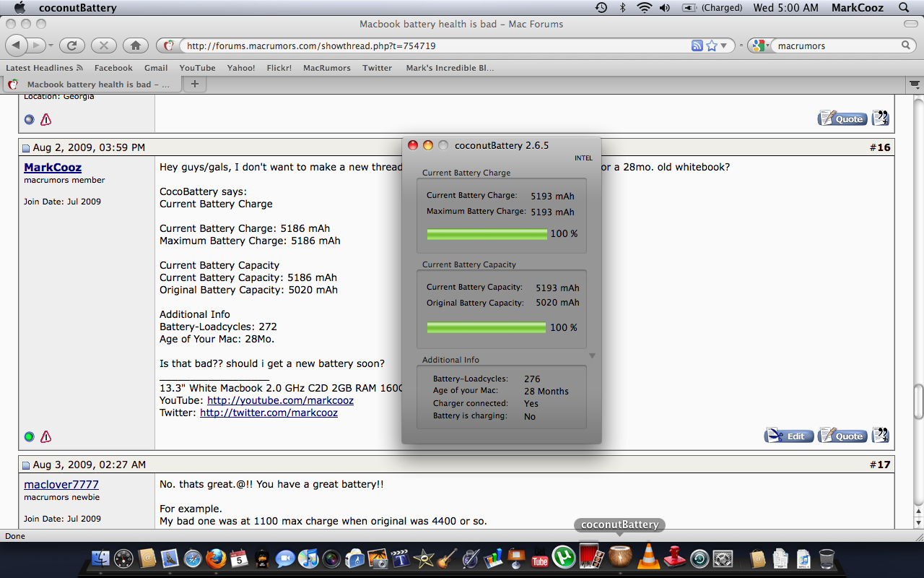Select the Macbook battery health tab

coord(92,85)
